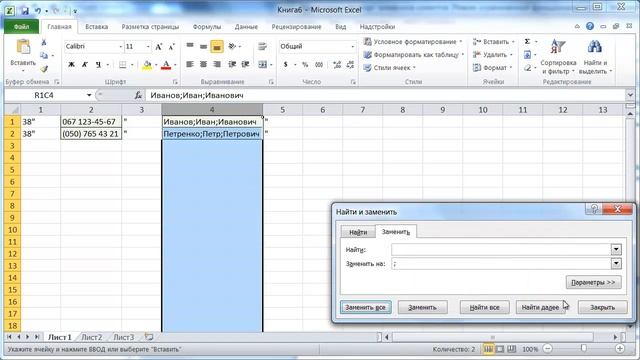The height and width of the screenshot is (360, 640).
Task: Open the cell borders tool
Action: [x=122, y=65]
